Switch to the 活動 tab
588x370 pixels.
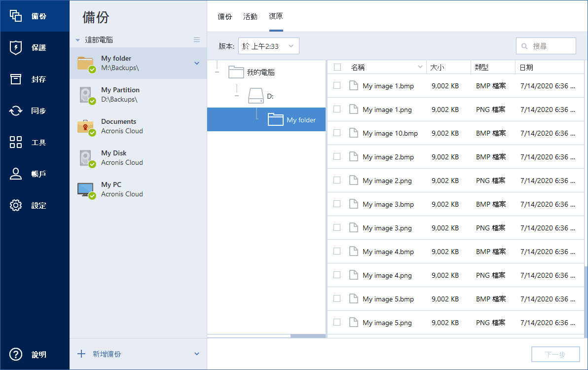(250, 16)
